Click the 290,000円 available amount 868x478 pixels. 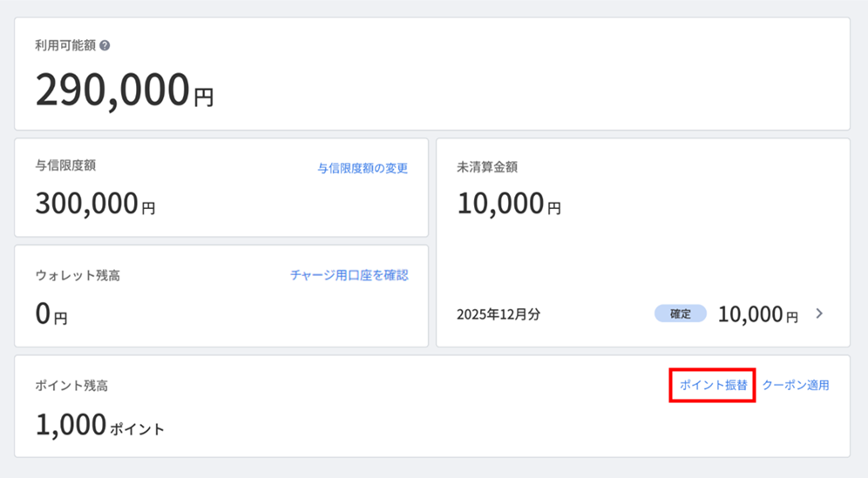tap(124, 90)
